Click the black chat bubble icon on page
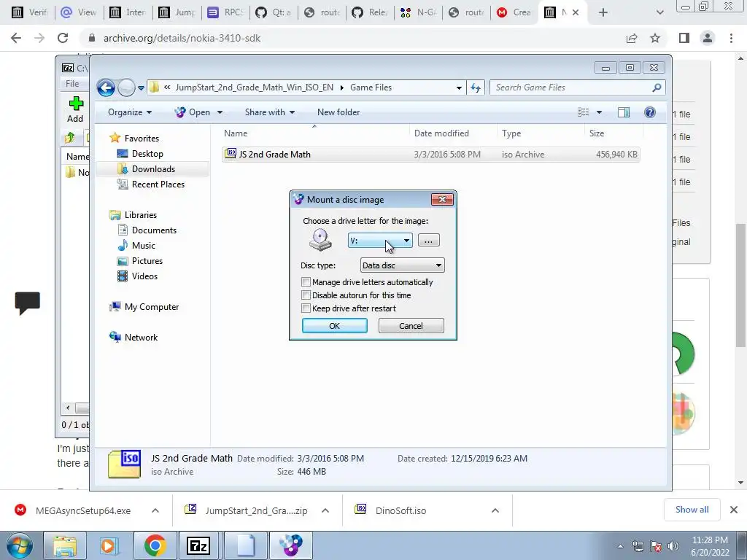The image size is (747, 560). tap(28, 303)
